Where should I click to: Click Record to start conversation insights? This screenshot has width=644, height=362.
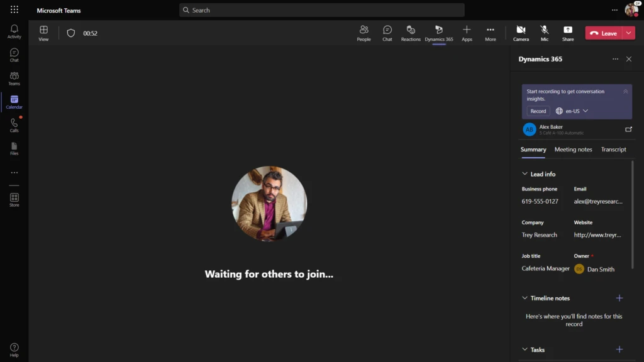[538, 111]
